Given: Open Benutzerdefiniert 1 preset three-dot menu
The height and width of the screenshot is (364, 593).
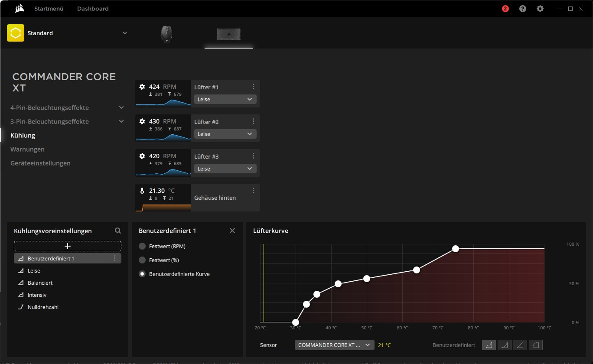Looking at the screenshot, I should [x=115, y=258].
